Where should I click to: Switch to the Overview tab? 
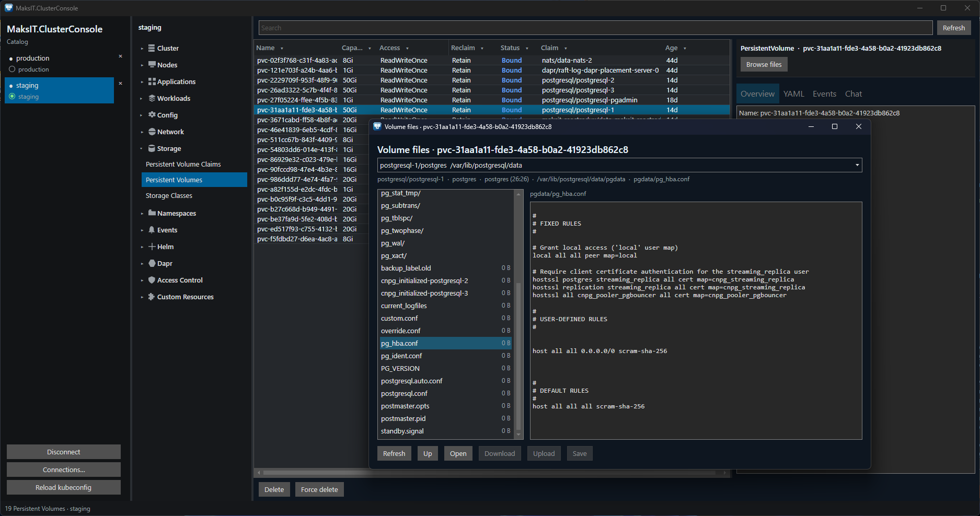pyautogui.click(x=757, y=94)
